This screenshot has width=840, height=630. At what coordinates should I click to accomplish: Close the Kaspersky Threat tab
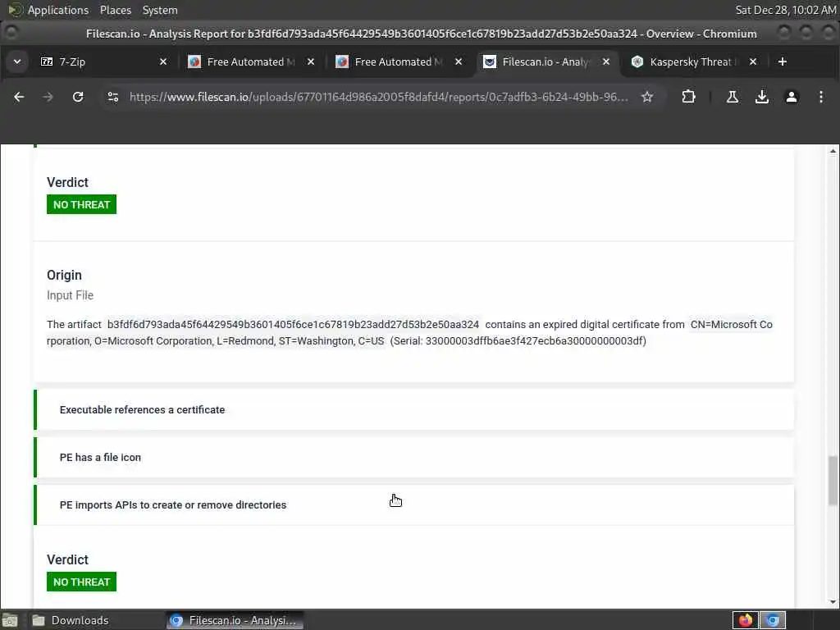(x=753, y=62)
